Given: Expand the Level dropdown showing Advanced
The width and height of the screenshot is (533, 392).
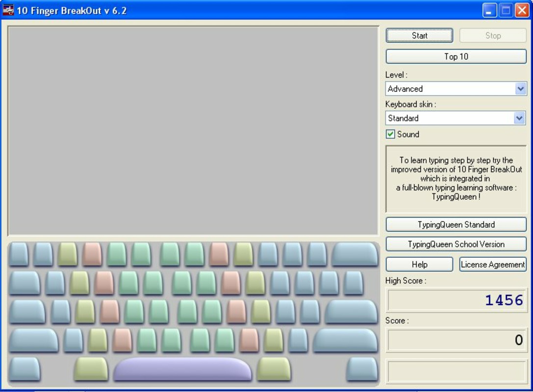Looking at the screenshot, I should pyautogui.click(x=520, y=89).
